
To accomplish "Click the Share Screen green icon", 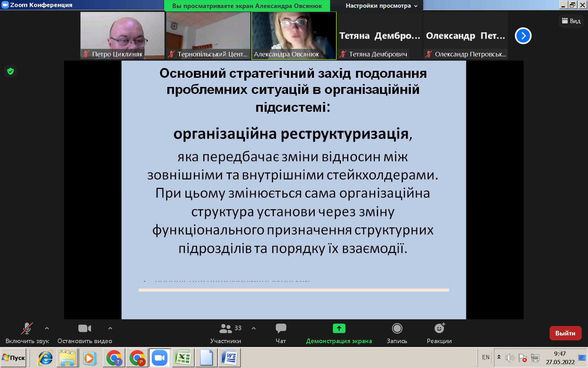I will click(339, 328).
